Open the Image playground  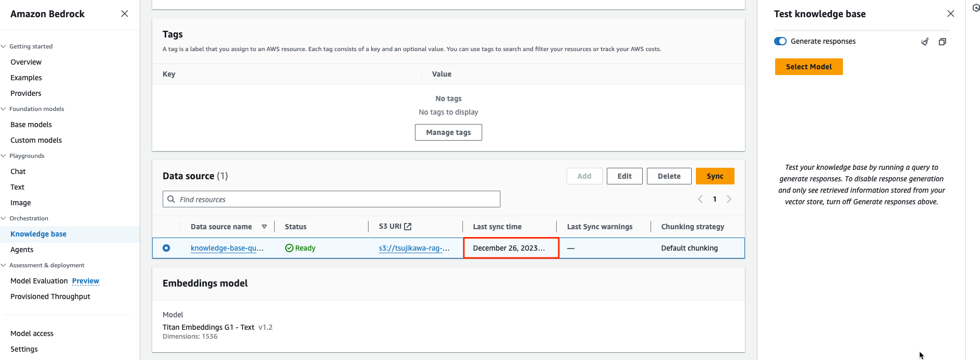21,203
